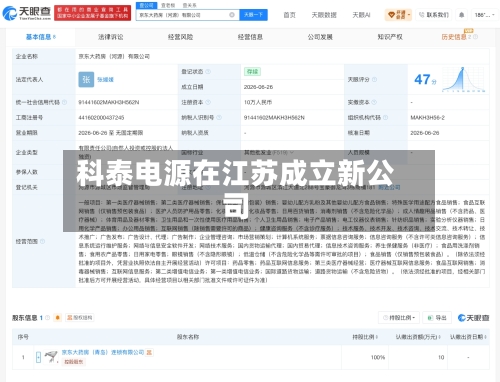Open the 天眼查 logo home link
Image resolution: width=500 pixels, height=382 pixels.
tap(27, 13)
